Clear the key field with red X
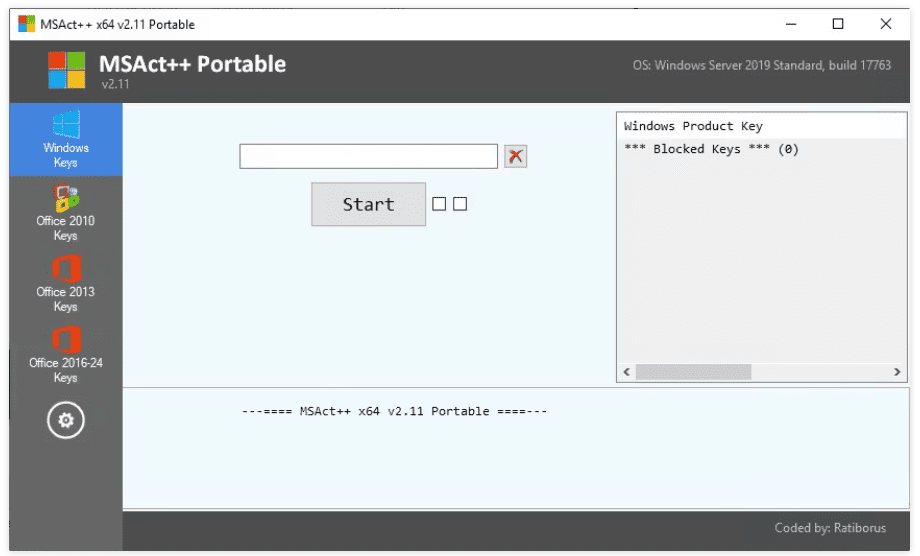This screenshot has width=920, height=556. (515, 157)
